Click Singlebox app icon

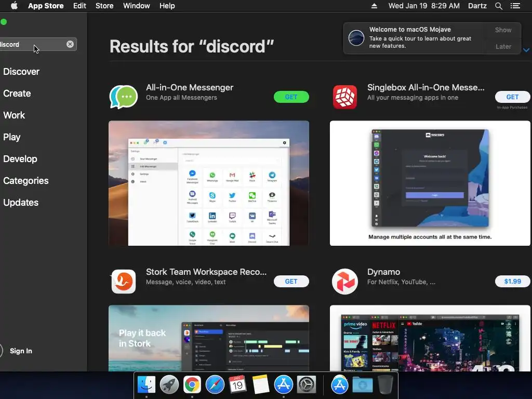tap(345, 97)
